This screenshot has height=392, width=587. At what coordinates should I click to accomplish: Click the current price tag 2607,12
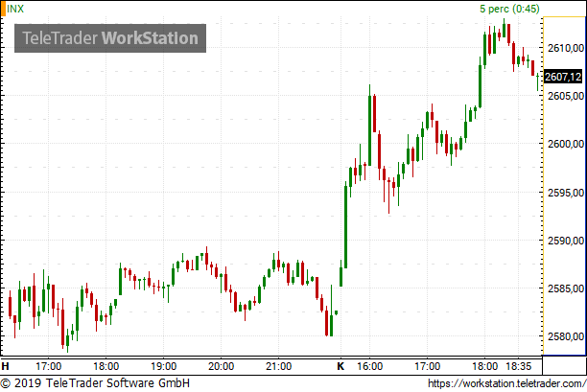tap(563, 77)
